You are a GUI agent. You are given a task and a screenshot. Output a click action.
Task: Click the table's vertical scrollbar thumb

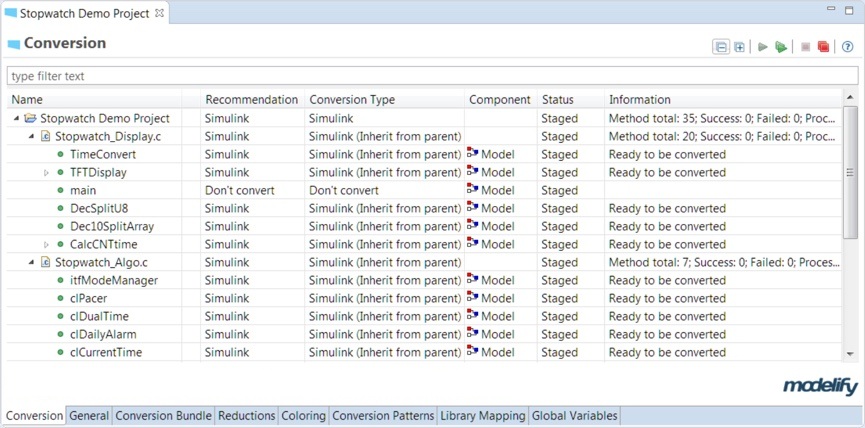point(850,173)
